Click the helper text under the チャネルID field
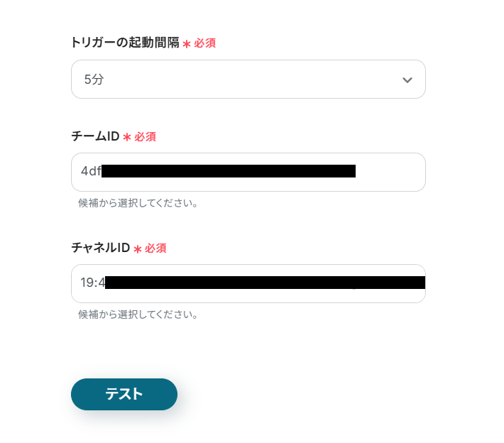This screenshot has height=443, width=504. click(138, 314)
